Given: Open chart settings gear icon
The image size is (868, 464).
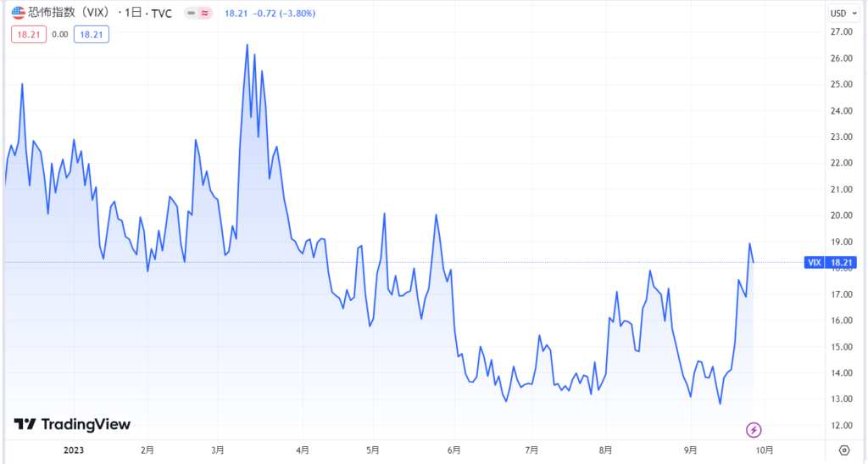Looking at the screenshot, I should coord(843,450).
